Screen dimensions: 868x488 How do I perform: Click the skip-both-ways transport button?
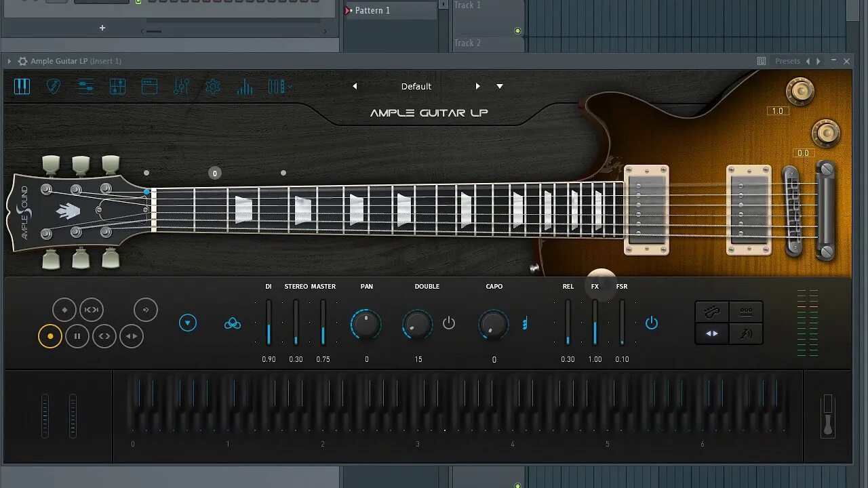pyautogui.click(x=92, y=310)
